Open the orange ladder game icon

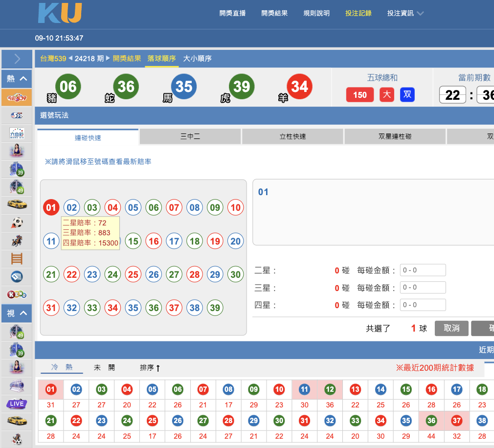[17, 259]
